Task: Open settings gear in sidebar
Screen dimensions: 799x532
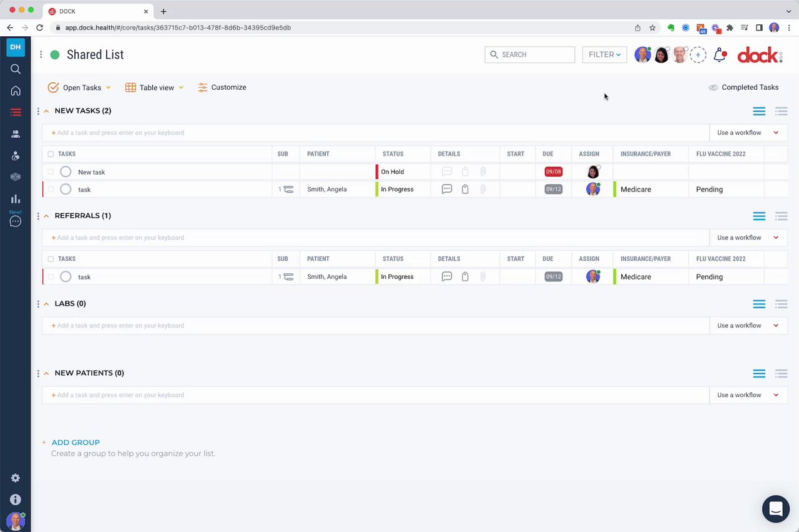Action: click(x=16, y=478)
